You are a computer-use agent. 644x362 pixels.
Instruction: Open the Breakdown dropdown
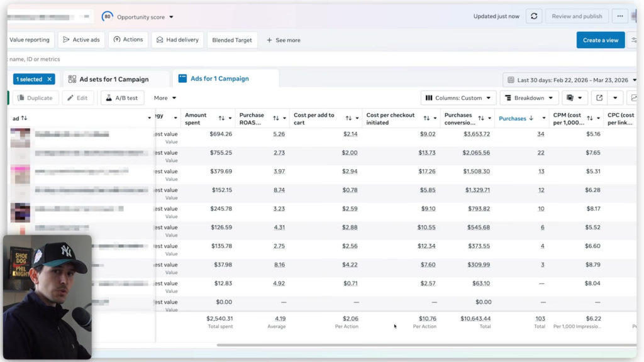(x=529, y=97)
